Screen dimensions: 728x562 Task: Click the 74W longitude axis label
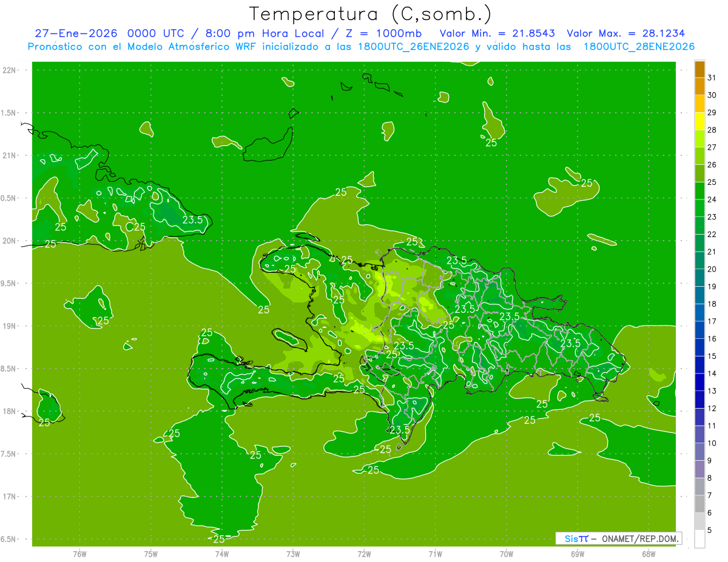222,554
